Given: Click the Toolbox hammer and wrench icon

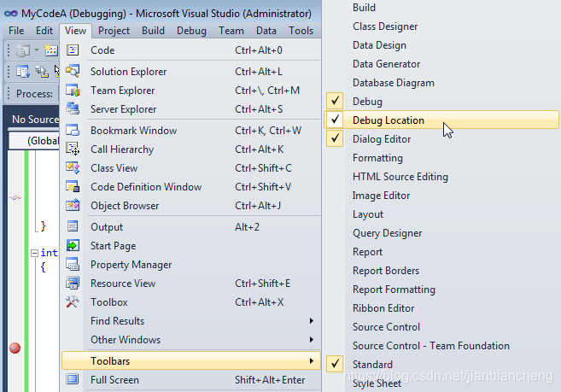Looking at the screenshot, I should coord(73,302).
